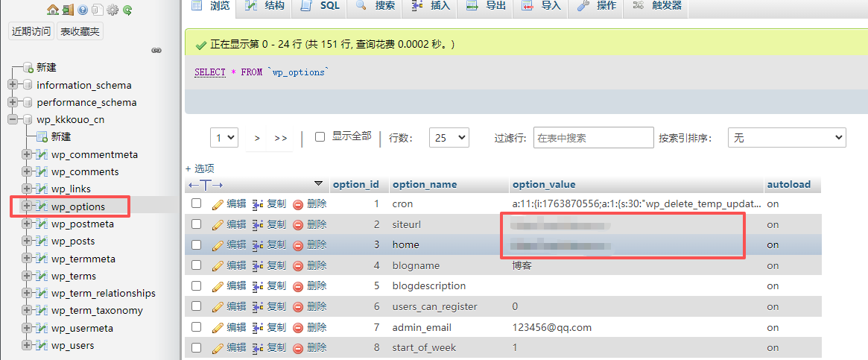Screen dimensions: 868x360
Task: Tick the checkbox for start_of_week row
Action: (x=197, y=347)
